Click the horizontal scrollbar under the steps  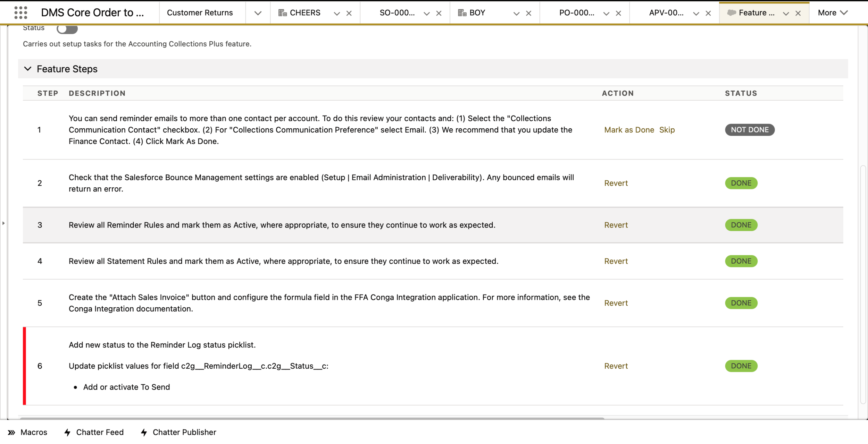pos(312,418)
